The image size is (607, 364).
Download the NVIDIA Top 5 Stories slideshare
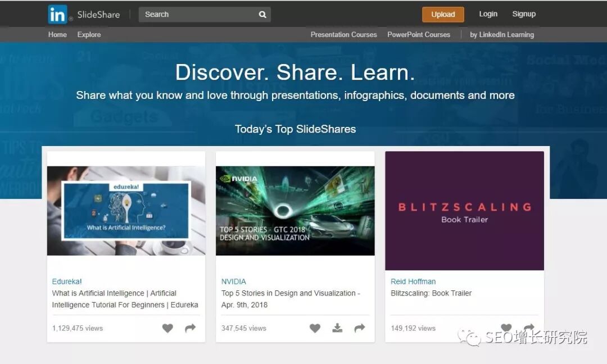point(337,328)
